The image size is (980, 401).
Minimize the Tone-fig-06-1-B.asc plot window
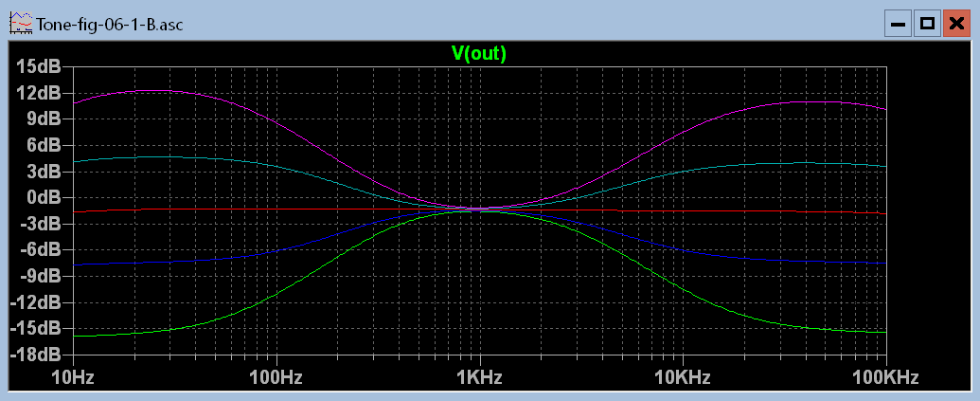[x=898, y=24]
